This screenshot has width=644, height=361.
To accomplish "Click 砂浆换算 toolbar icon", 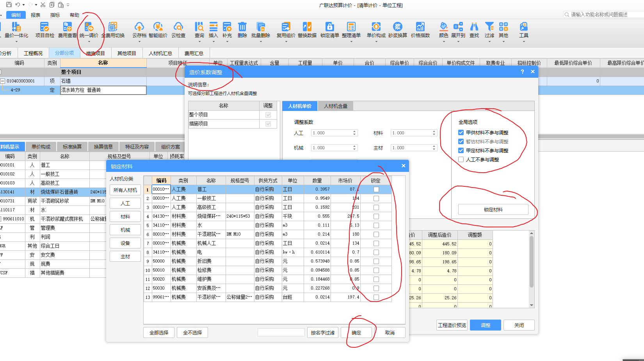I will (397, 27).
